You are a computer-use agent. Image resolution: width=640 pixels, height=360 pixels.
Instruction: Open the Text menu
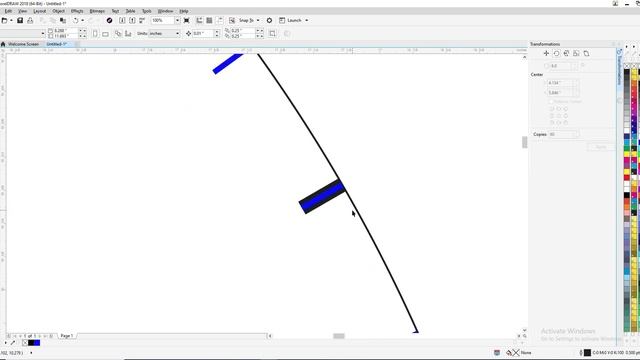[115, 11]
